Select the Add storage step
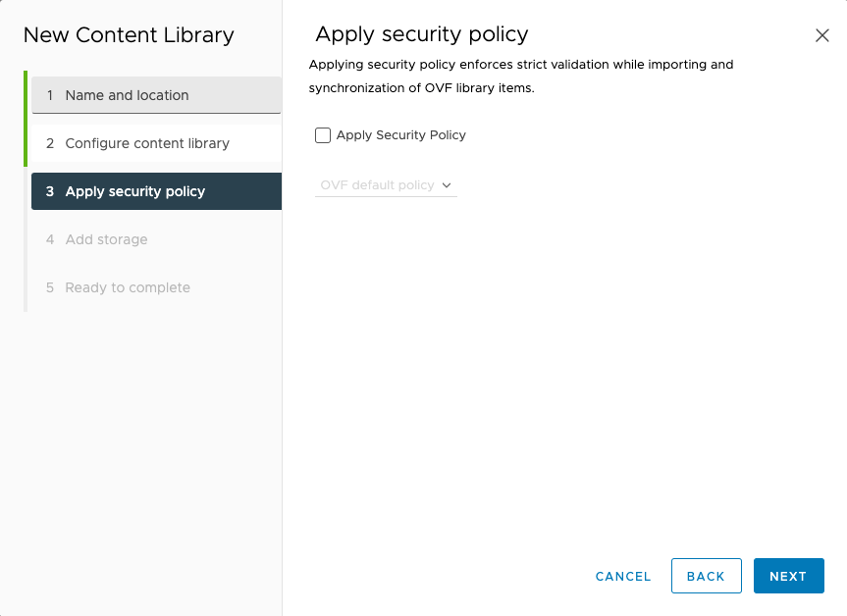Image resolution: width=847 pixels, height=616 pixels. tap(157, 239)
